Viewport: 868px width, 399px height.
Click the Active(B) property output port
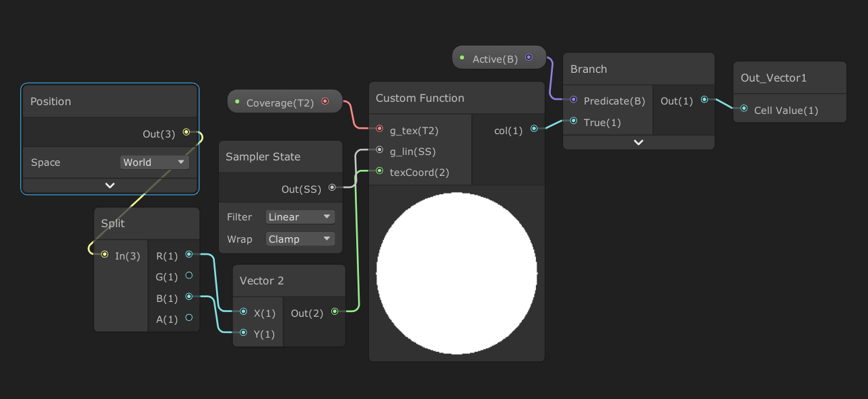pyautogui.click(x=529, y=58)
